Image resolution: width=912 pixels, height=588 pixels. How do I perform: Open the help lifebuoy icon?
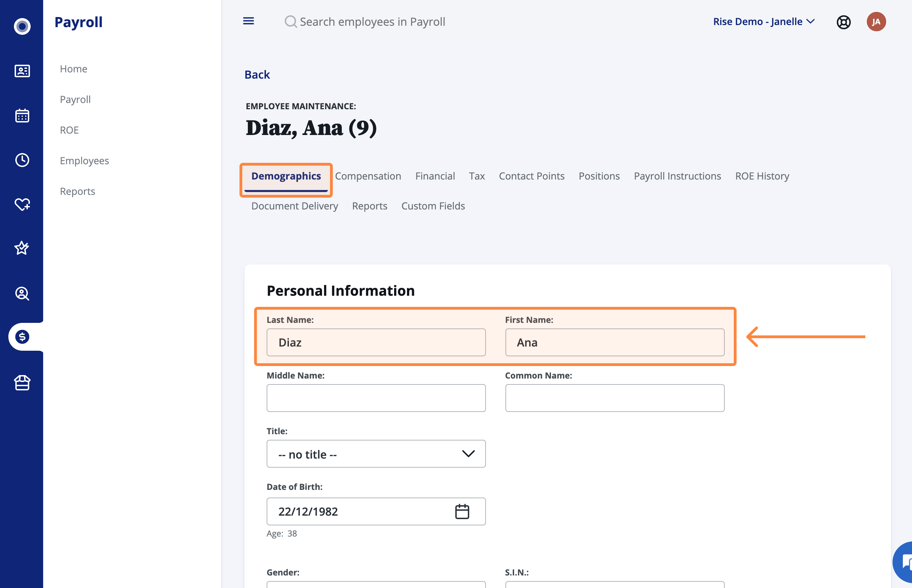[x=843, y=22]
